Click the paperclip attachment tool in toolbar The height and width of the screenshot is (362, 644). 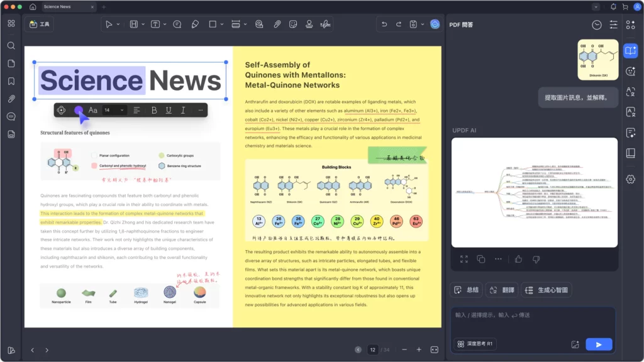pyautogui.click(x=277, y=24)
